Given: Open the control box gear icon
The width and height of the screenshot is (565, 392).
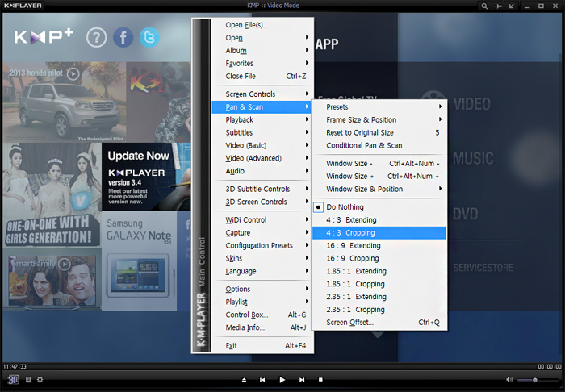Looking at the screenshot, I should click(x=40, y=379).
